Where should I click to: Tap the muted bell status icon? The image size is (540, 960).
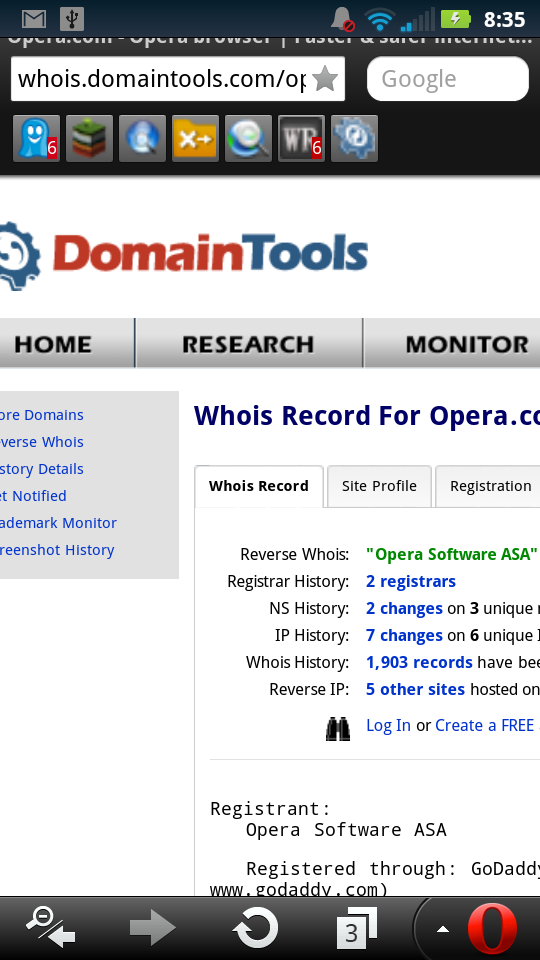coord(343,19)
